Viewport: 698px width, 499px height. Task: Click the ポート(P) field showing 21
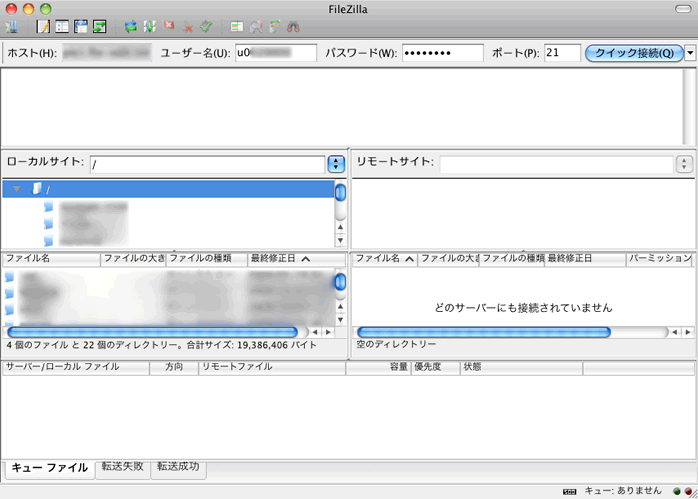pos(562,53)
